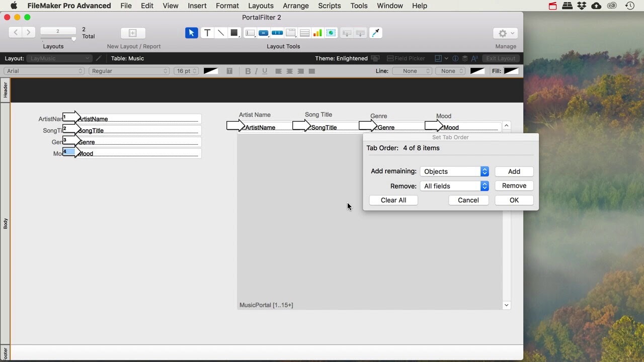This screenshot has width=644, height=362.
Task: Go to previous layout arrow
Action: tap(16, 32)
